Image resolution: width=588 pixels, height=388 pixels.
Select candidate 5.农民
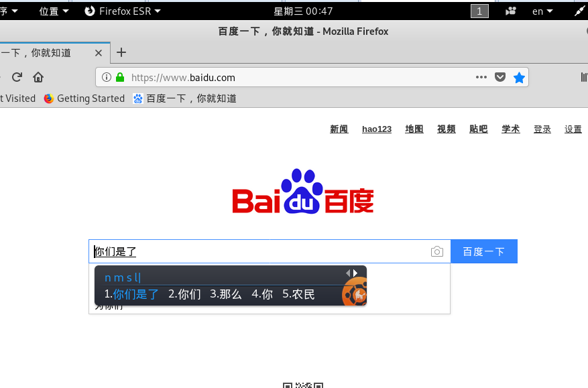[x=298, y=294]
